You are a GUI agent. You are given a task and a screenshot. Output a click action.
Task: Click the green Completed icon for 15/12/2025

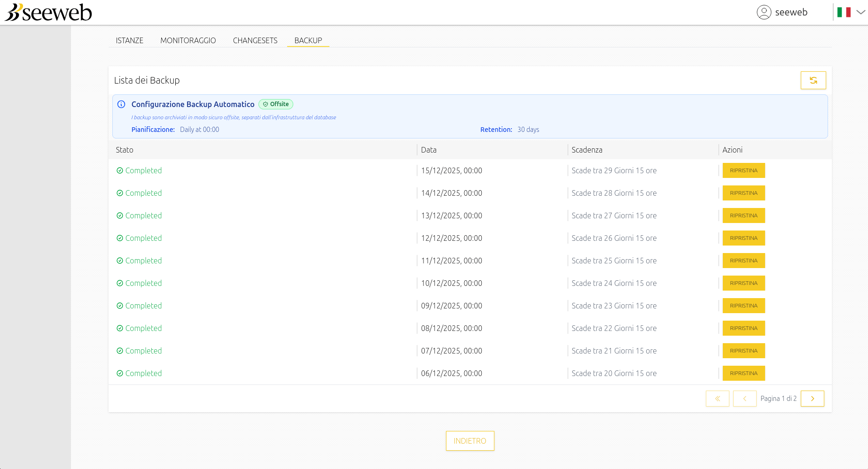coord(120,170)
